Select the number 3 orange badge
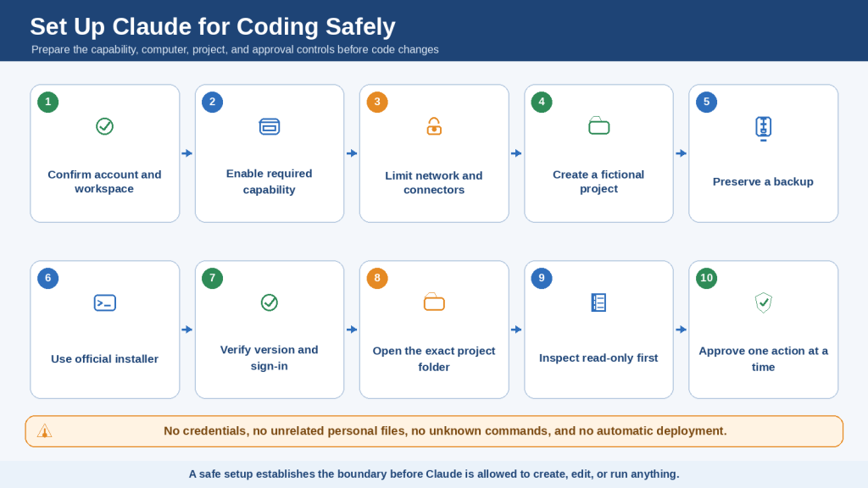 point(377,102)
